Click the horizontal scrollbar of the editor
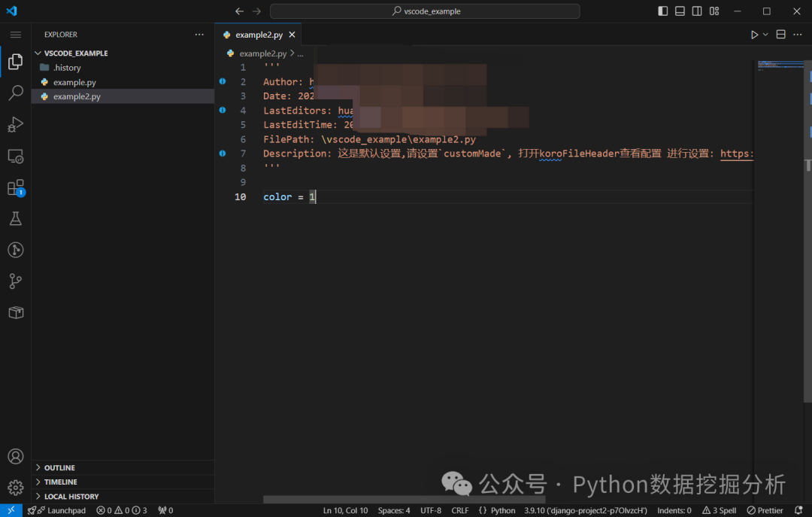The height and width of the screenshot is (517, 812). click(404, 500)
